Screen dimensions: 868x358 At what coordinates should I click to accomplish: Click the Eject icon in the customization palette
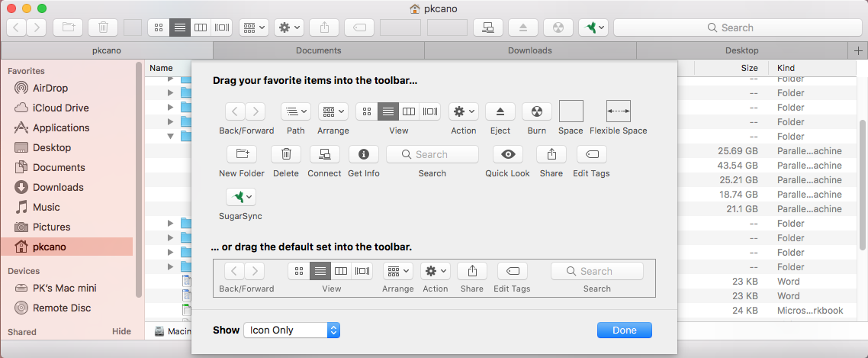500,111
